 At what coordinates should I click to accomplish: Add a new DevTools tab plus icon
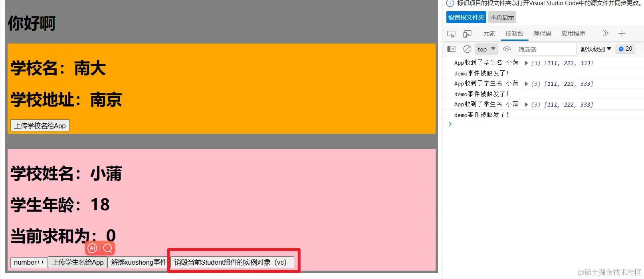pos(622,34)
